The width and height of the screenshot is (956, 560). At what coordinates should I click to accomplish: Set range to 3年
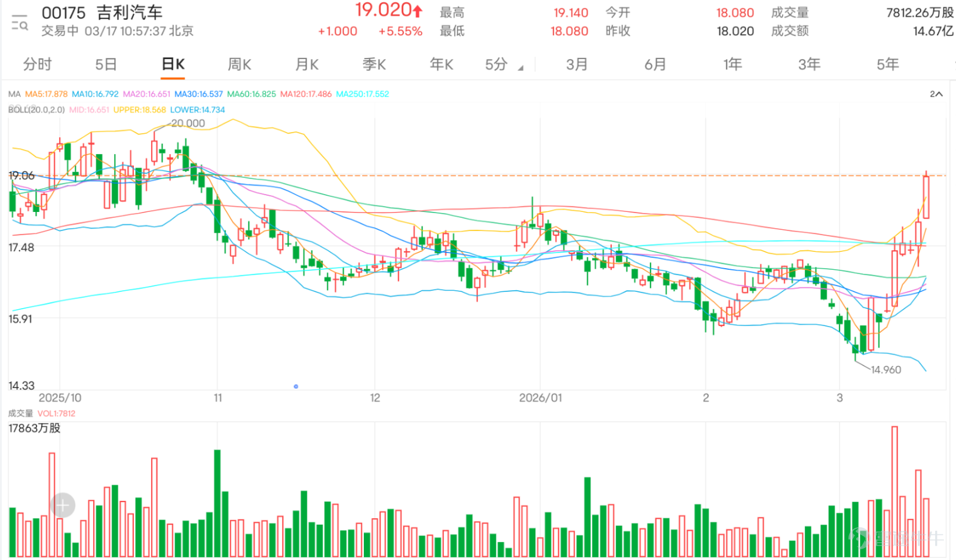[x=810, y=64]
